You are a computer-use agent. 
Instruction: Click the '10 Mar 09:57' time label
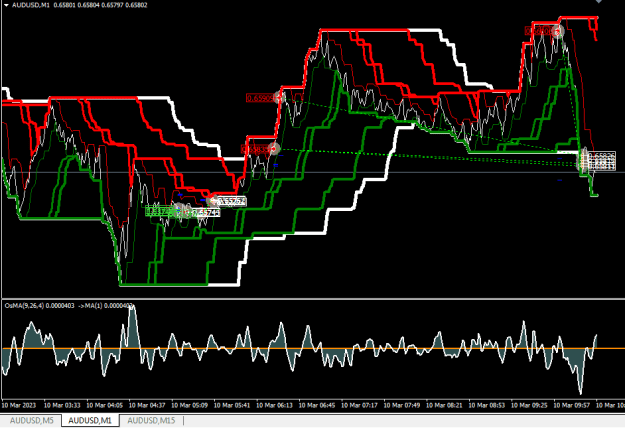click(572, 405)
